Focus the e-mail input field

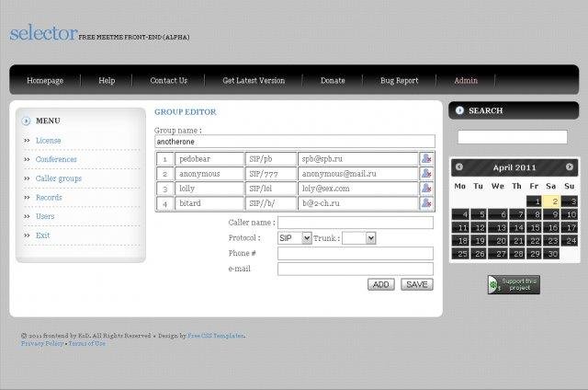click(x=356, y=269)
